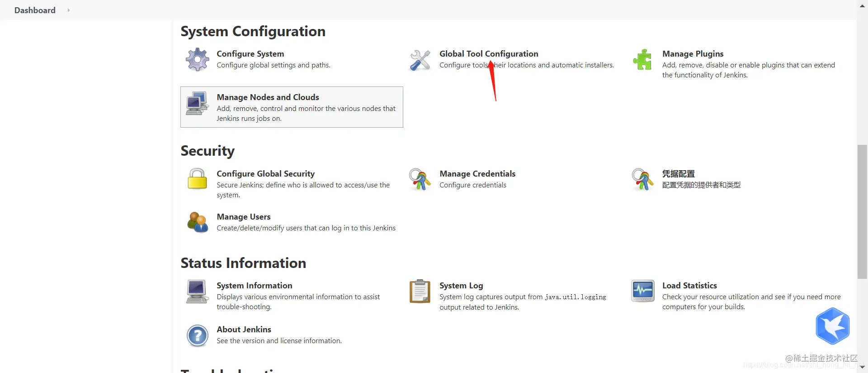Click the Manage Credentials keys icon

click(x=420, y=179)
